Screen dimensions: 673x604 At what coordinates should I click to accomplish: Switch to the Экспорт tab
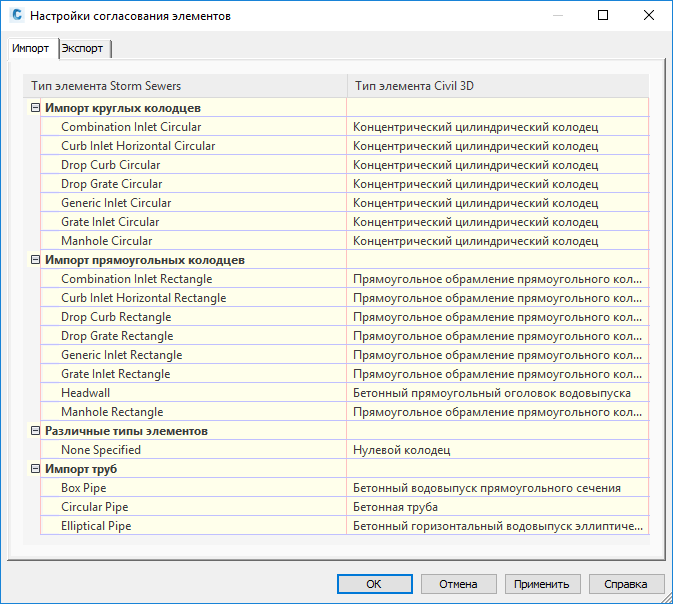84,48
